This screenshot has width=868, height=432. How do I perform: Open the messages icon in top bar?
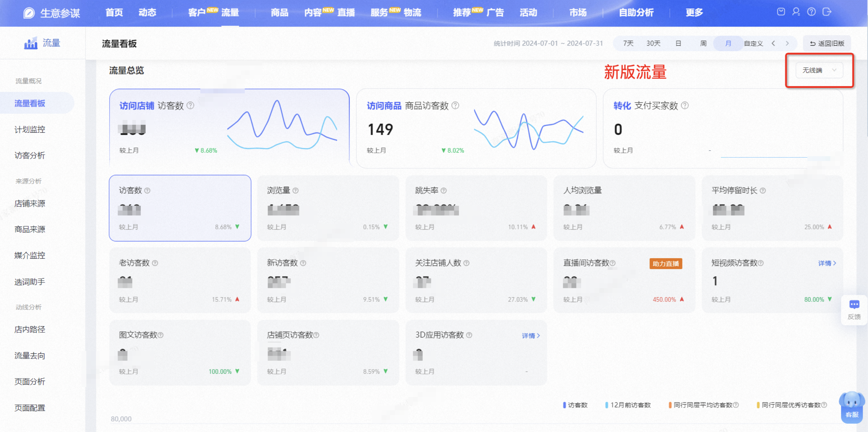781,12
